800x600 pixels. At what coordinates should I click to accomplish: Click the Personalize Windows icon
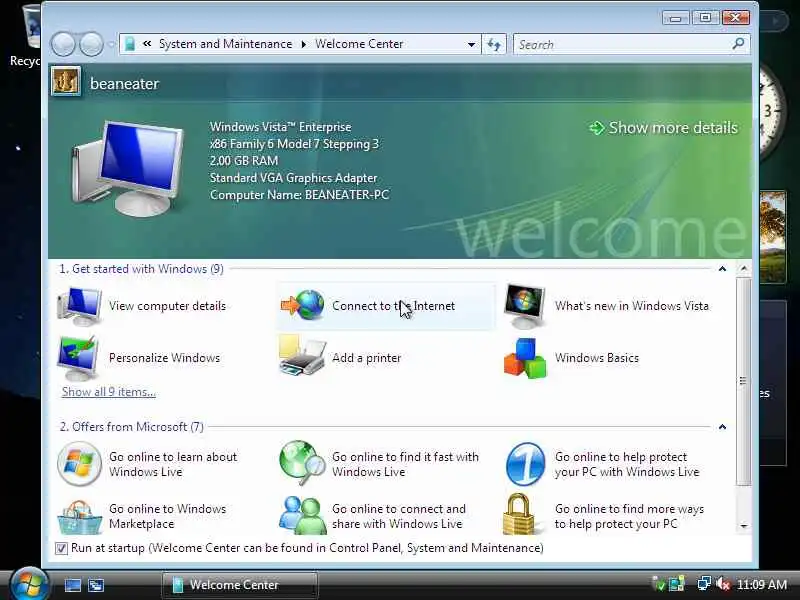78,358
